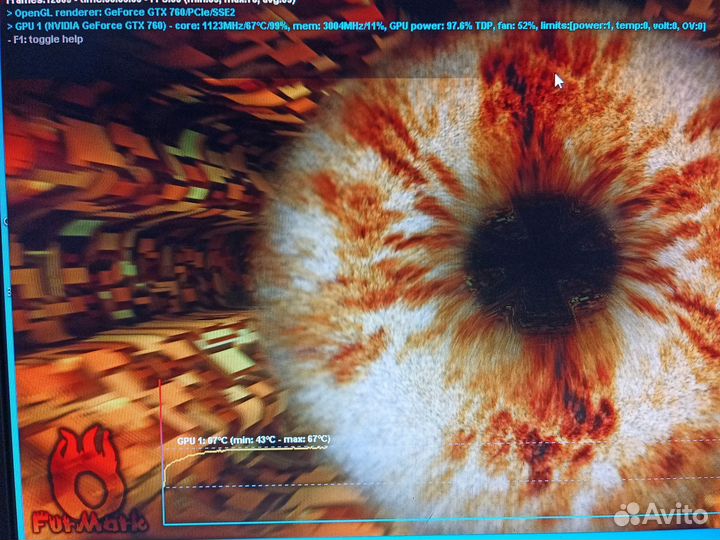The width and height of the screenshot is (720, 540).
Task: Click the arrow marker before GPU 1 line
Action: (x=9, y=25)
